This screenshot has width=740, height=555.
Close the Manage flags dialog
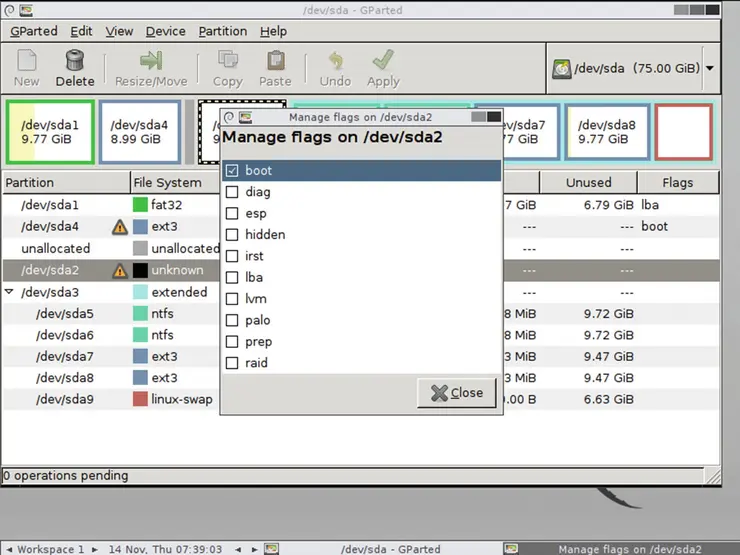coord(457,393)
